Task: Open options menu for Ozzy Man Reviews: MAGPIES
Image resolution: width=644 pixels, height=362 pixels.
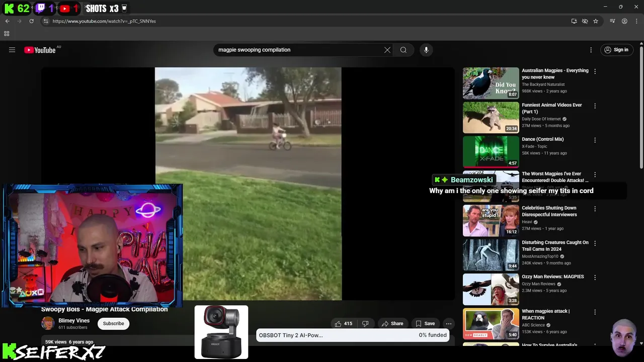Action: [x=595, y=278]
